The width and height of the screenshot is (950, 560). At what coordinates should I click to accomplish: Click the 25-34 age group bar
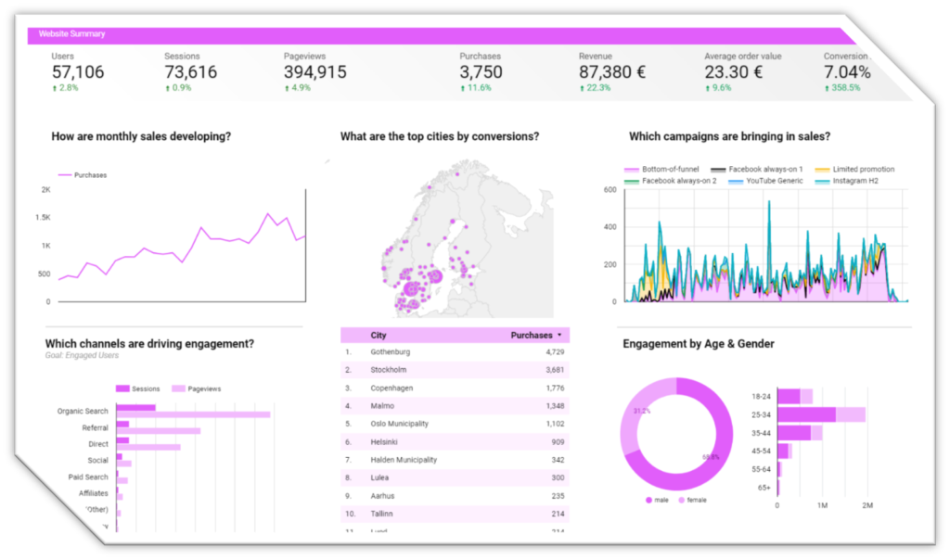coord(822,414)
